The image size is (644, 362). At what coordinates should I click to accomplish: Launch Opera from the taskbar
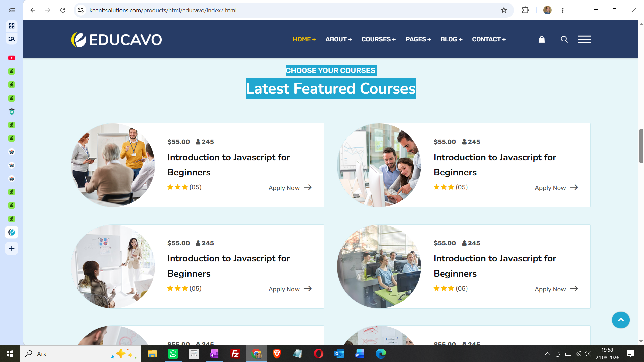click(319, 354)
